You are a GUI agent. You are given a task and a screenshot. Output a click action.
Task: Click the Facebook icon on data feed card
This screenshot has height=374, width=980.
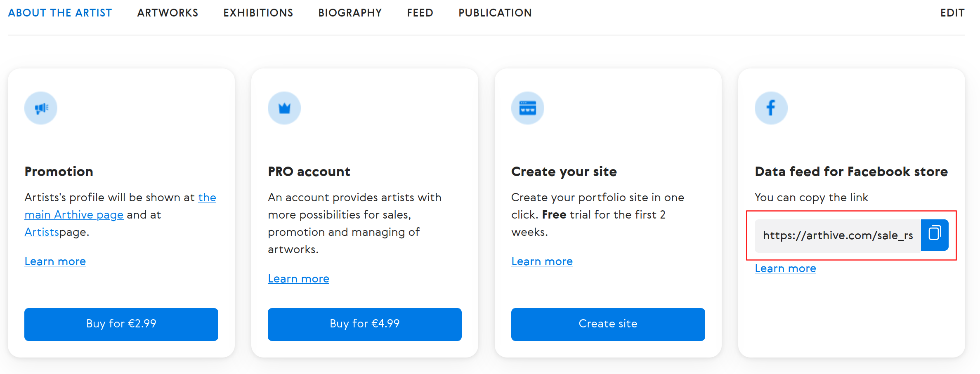(x=771, y=108)
